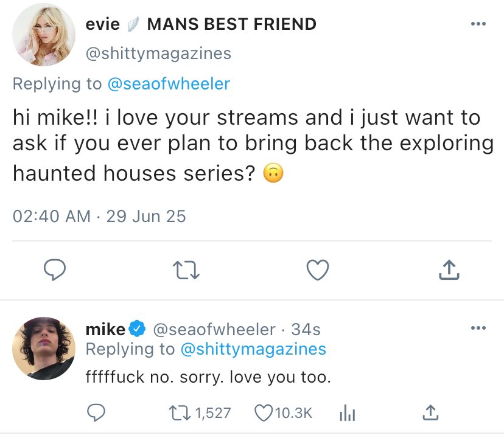View analytics for mike's reply
504x438 pixels.
point(346,412)
